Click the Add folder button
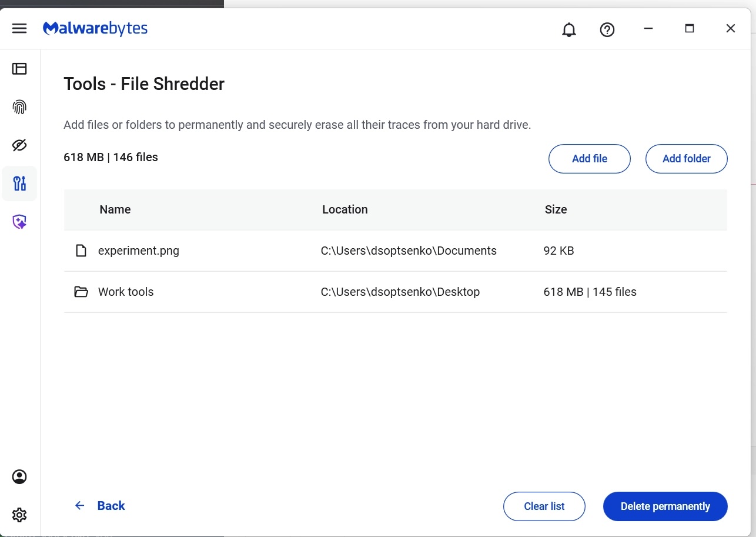Viewport: 756px width, 537px height. tap(686, 159)
